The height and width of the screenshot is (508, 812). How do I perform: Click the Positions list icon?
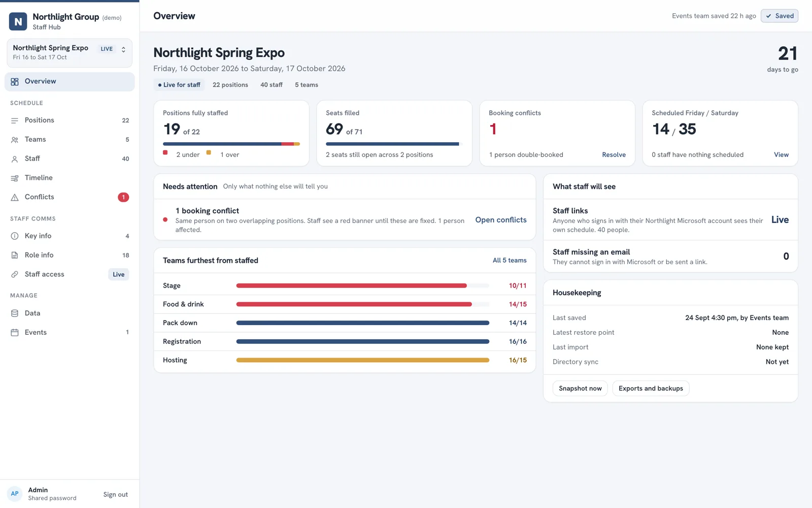(x=15, y=120)
